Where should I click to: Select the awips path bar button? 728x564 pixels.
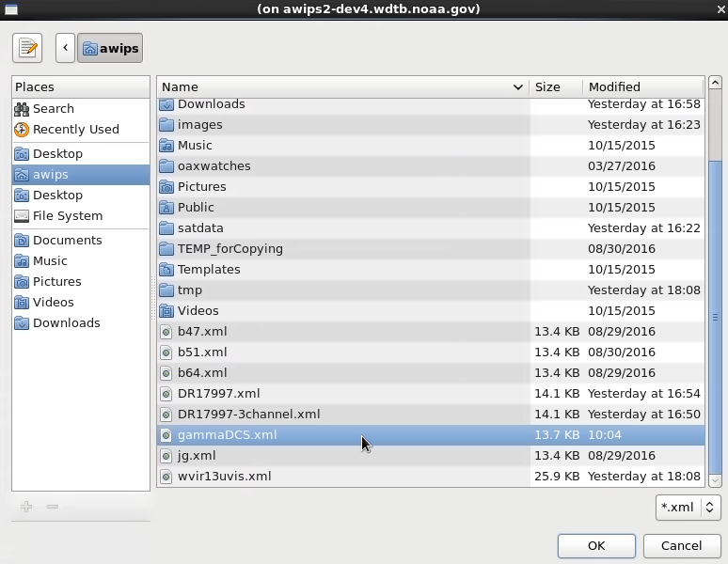110,48
